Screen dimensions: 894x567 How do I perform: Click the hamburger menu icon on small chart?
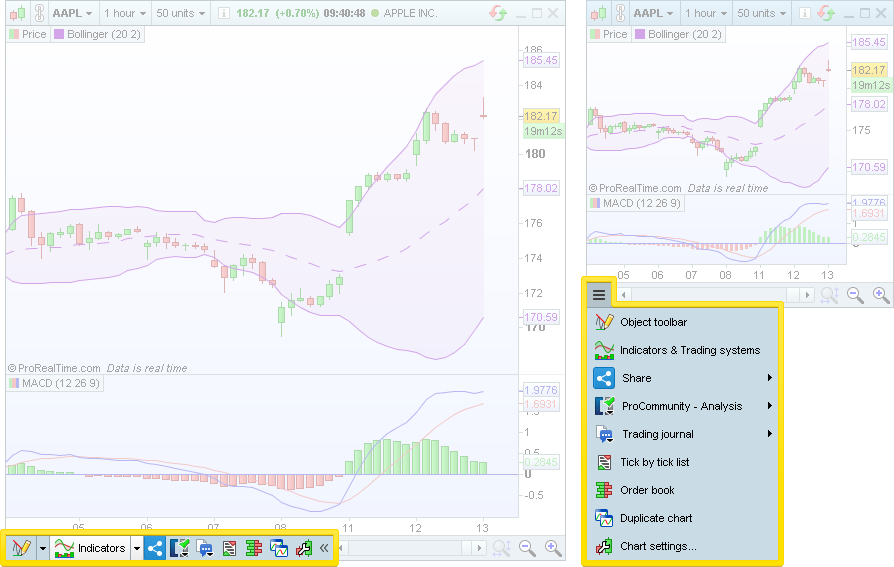[x=598, y=294]
